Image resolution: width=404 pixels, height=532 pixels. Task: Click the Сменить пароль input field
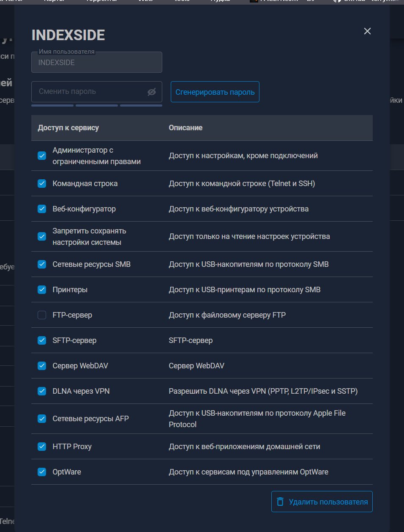click(x=89, y=92)
